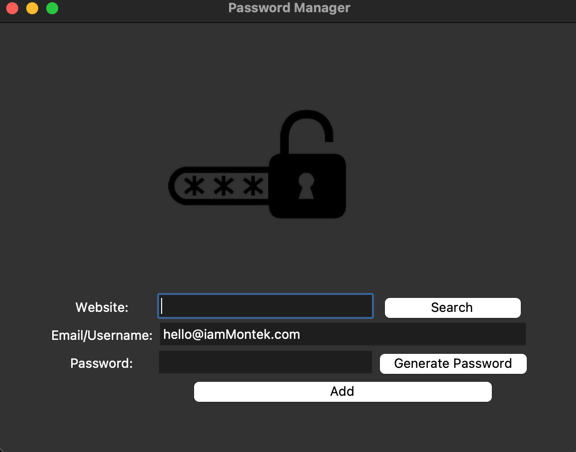
Task: Close the window with the red button
Action: click(12, 8)
